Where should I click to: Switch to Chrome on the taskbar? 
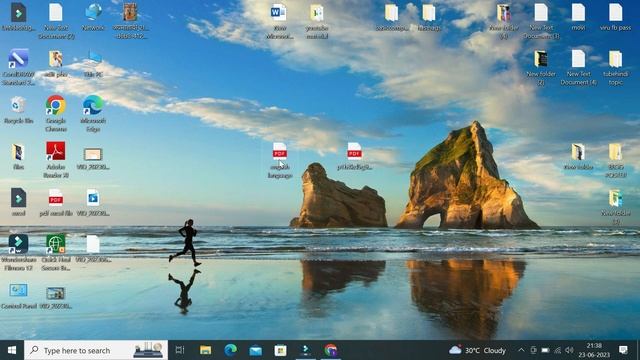[x=331, y=350]
